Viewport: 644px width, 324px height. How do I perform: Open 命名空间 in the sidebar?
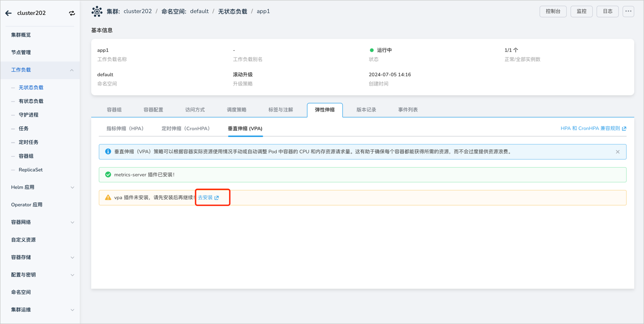coord(21,292)
